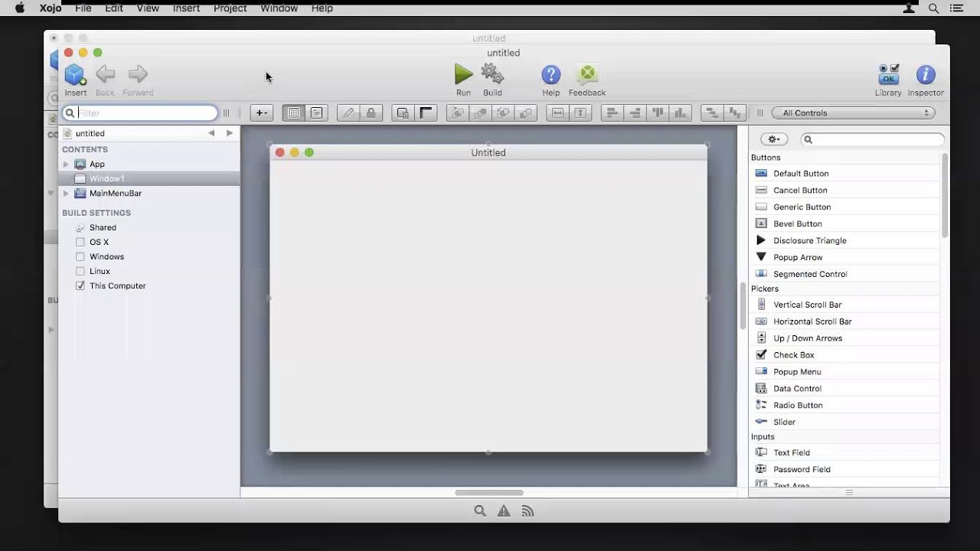980x551 pixels.
Task: Click the navigator right history arrow
Action: pos(229,133)
